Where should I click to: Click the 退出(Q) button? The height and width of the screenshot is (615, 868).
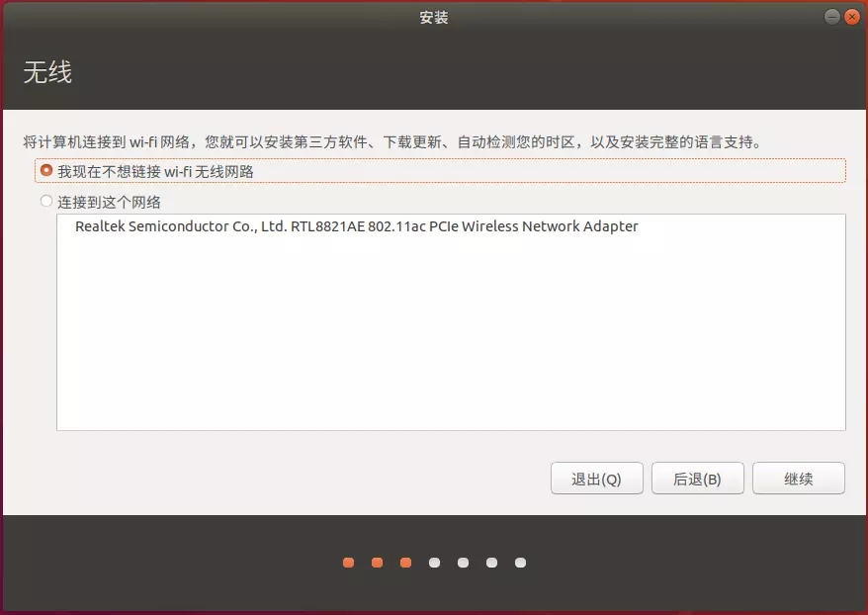point(596,479)
